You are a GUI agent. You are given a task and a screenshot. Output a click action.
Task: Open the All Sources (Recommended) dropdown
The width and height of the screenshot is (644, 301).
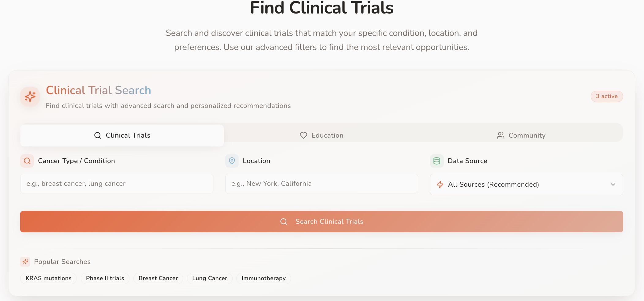(526, 185)
